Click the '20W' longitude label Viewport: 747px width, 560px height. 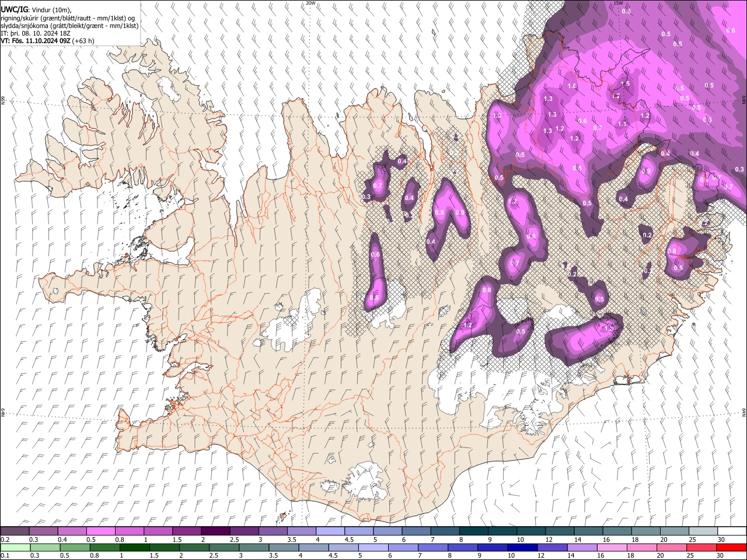click(x=310, y=3)
